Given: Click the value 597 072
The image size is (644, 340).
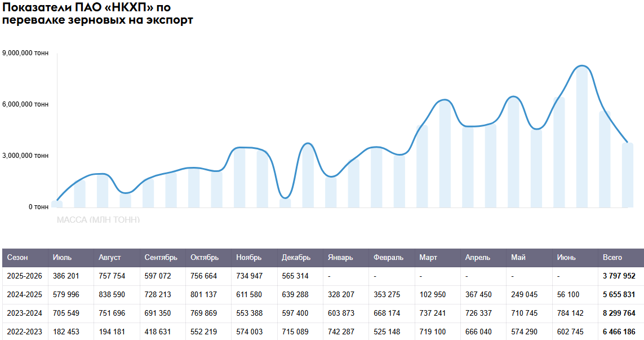Looking at the screenshot, I should 158,276.
